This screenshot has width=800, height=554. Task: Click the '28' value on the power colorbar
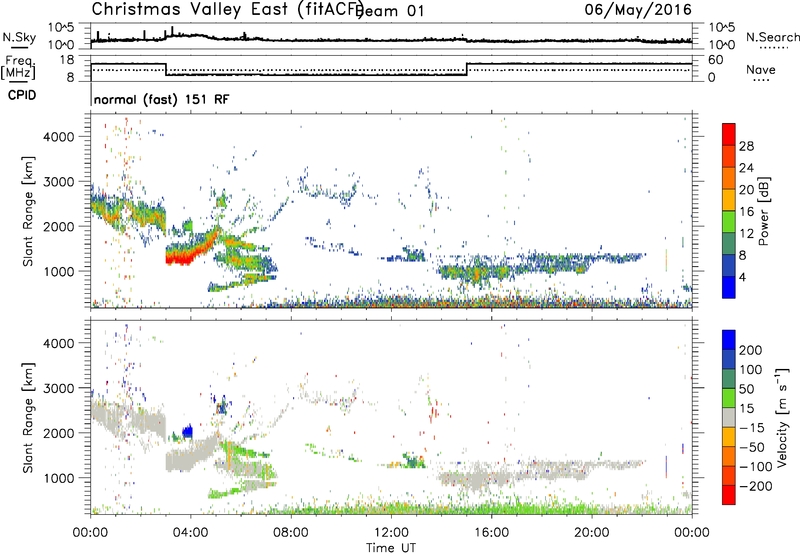[746, 146]
